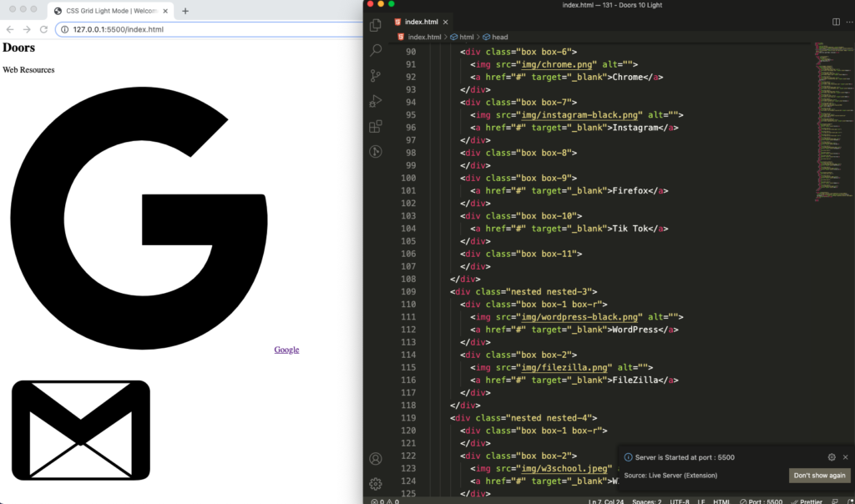Click the 'FileZilla' anchor text in code
Viewport: 855px width, 504px height.
pos(635,381)
